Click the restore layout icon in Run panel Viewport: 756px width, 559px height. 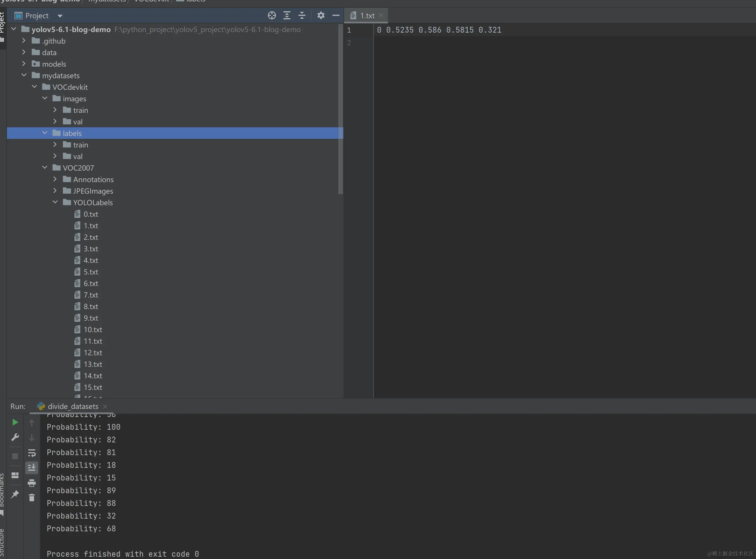point(15,475)
